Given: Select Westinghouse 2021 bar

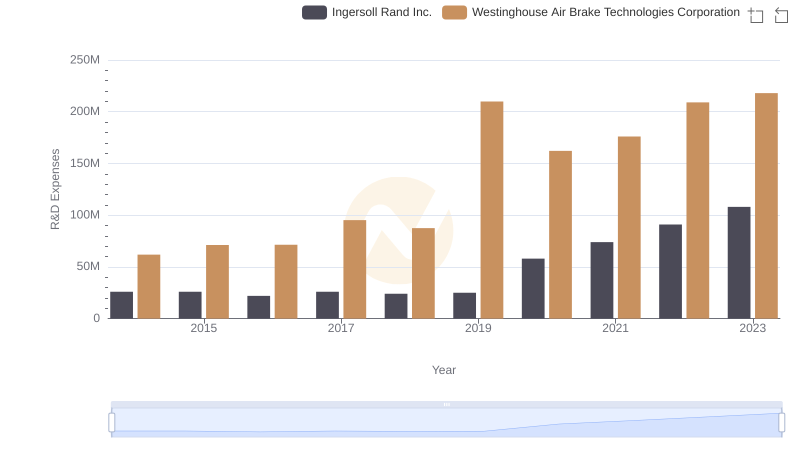Looking at the screenshot, I should coord(629,227).
